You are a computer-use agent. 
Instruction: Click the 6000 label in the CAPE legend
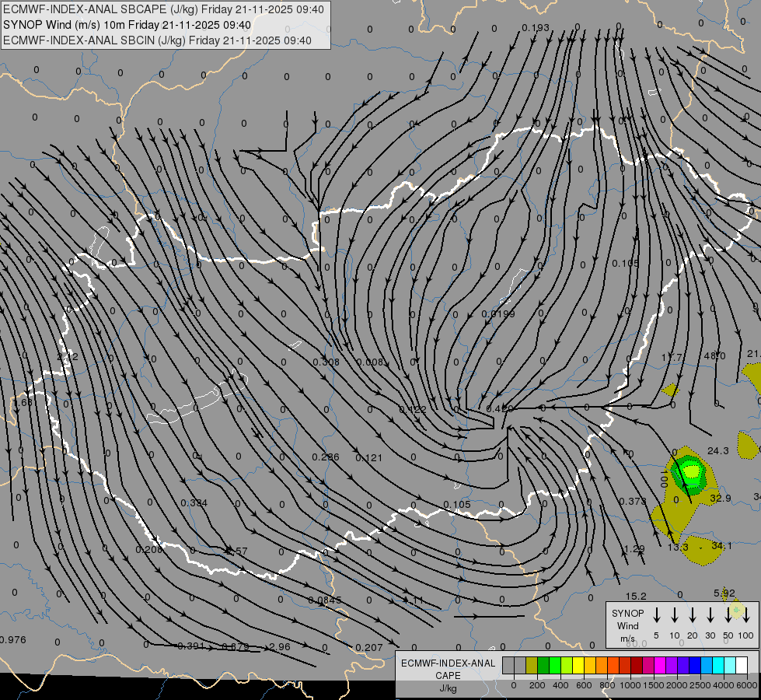[747, 685]
